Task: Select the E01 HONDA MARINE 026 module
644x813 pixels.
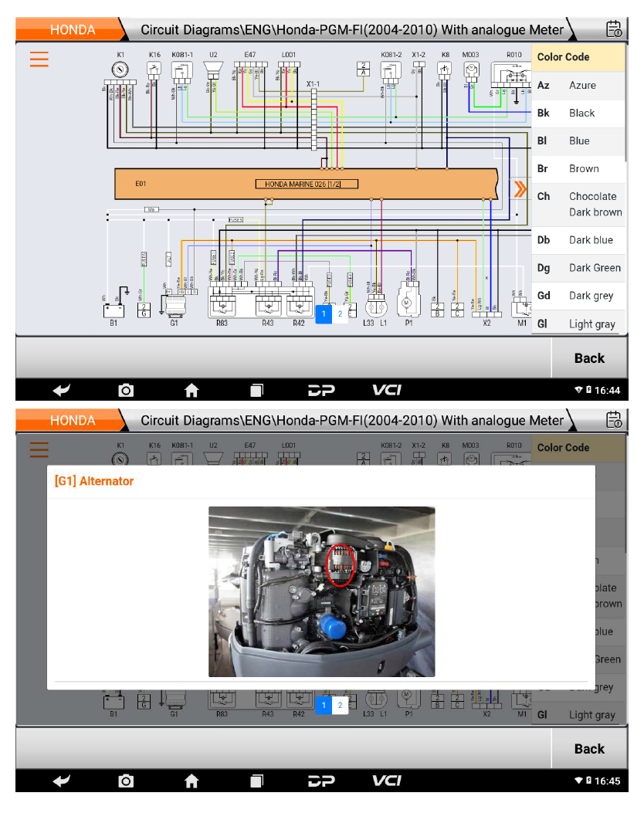Action: [x=306, y=184]
